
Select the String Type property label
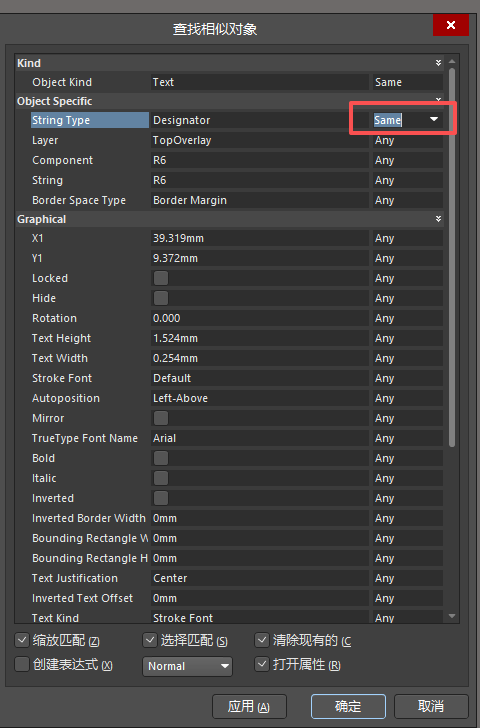tap(90, 120)
